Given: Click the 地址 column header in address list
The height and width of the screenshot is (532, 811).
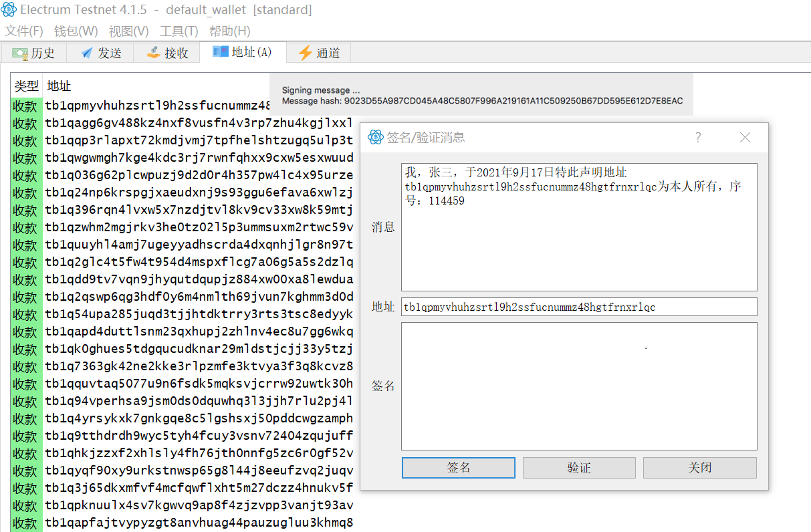Looking at the screenshot, I should 59,86.
